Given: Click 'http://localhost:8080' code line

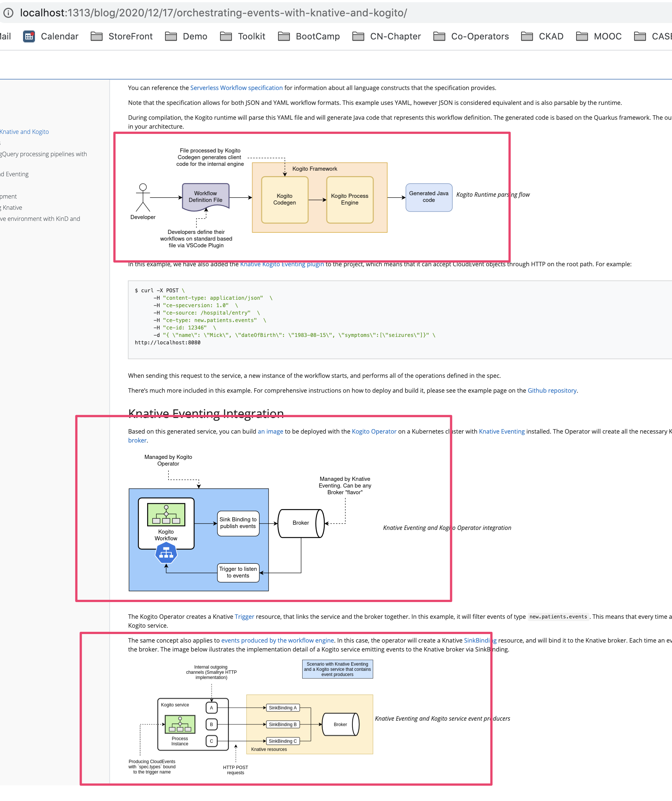Looking at the screenshot, I should tap(168, 342).
